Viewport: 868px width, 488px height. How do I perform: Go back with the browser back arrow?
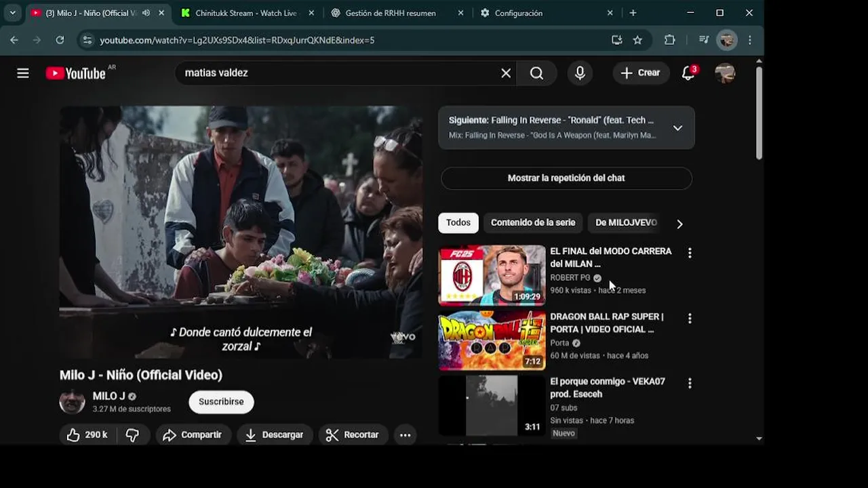14,40
